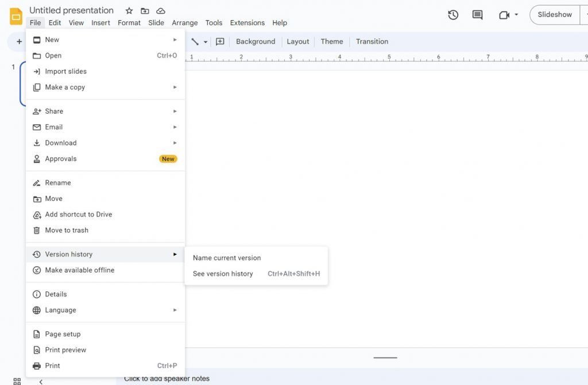Viewport: 588px width, 385px height.
Task: Open version history clock icon in header
Action: pyautogui.click(x=453, y=15)
